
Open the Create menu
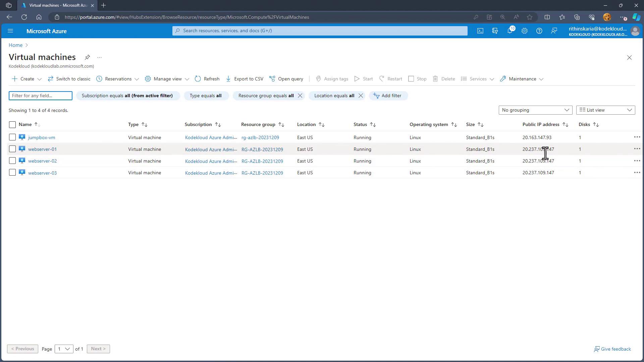pos(27,79)
